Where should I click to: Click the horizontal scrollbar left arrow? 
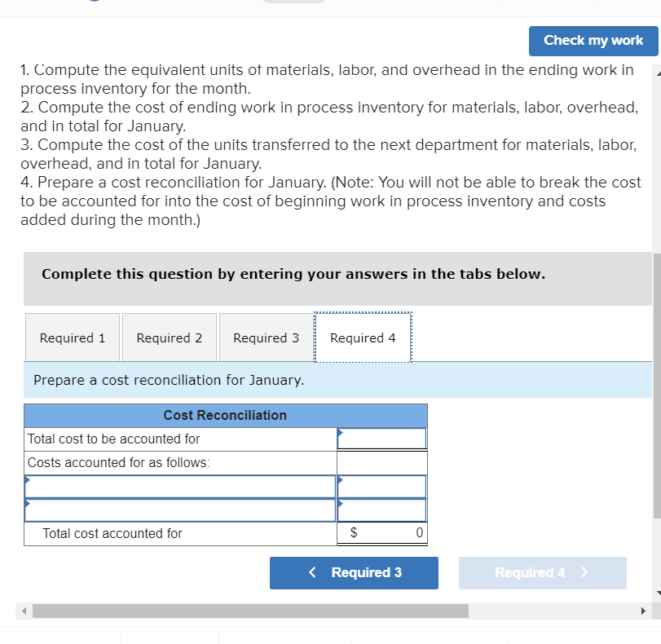(x=24, y=610)
